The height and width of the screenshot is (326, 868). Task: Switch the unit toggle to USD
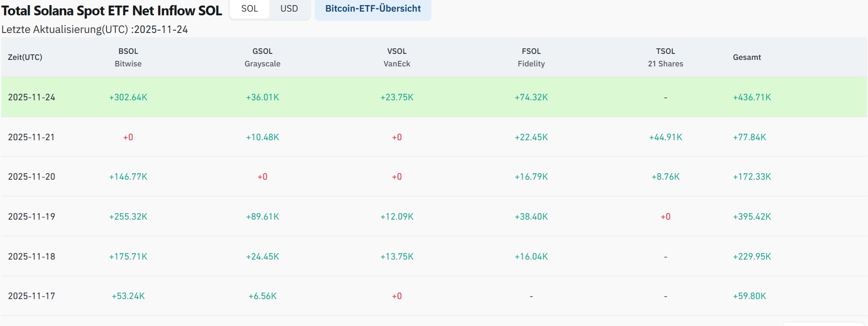(x=289, y=9)
